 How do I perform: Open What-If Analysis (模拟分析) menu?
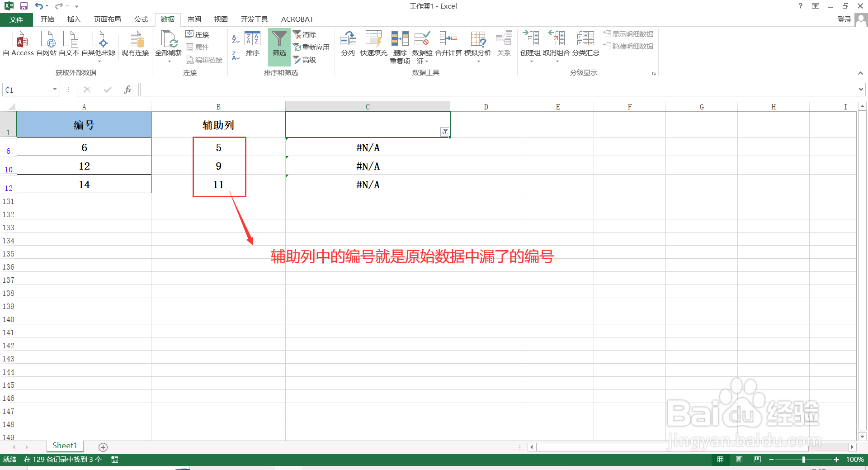(478, 47)
